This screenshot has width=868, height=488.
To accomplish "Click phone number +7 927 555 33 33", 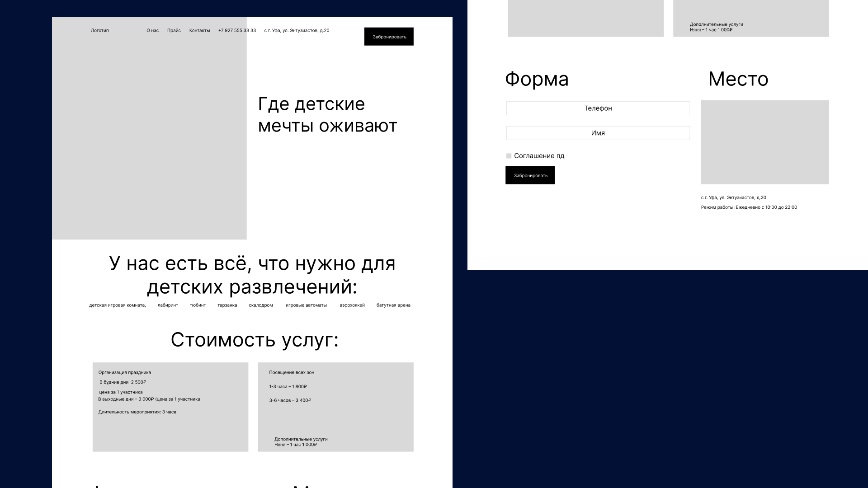I will 237,31.
